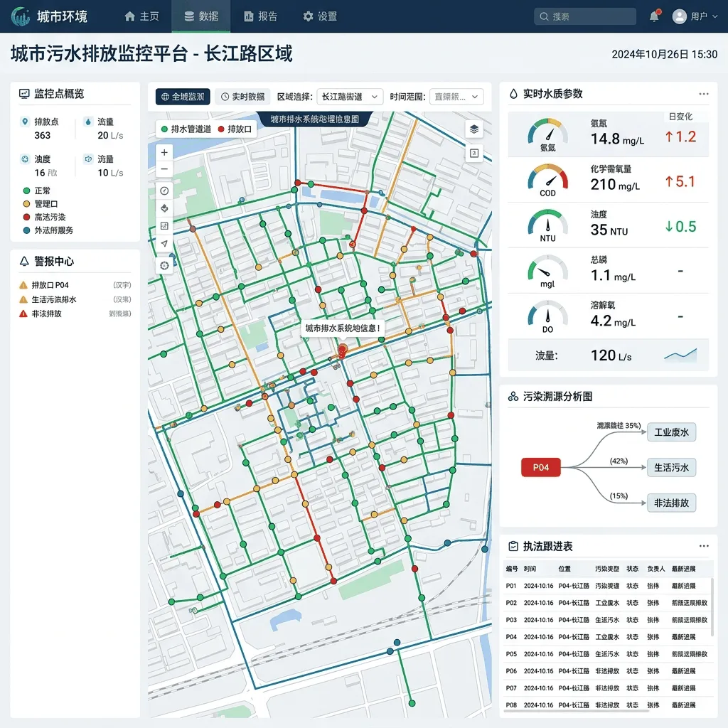Viewport: 728px width, 728px height.
Task: Select the dark full-area monitoring button
Action: click(183, 97)
